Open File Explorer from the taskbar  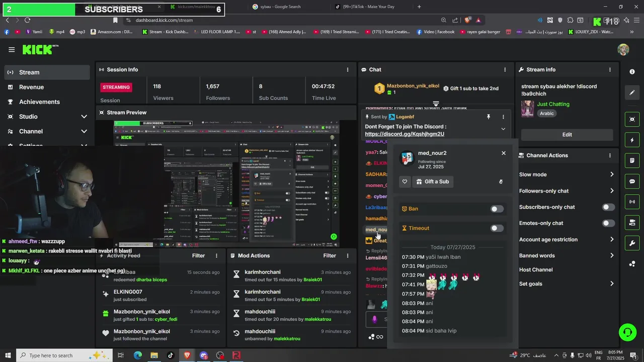click(154, 355)
